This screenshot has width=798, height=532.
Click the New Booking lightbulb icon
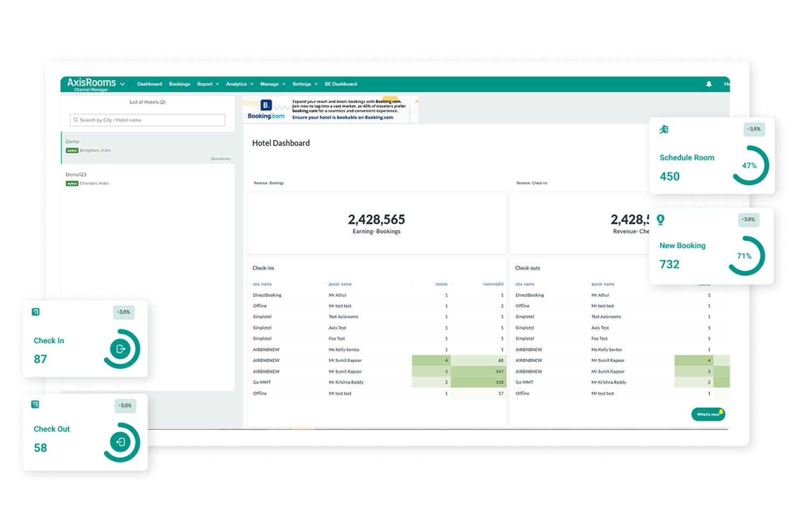click(661, 219)
